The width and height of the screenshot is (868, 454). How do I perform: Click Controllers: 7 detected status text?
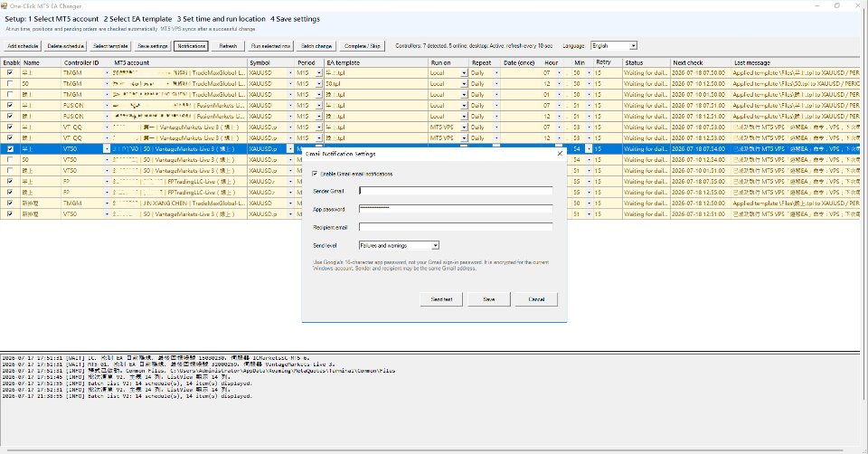[474, 46]
